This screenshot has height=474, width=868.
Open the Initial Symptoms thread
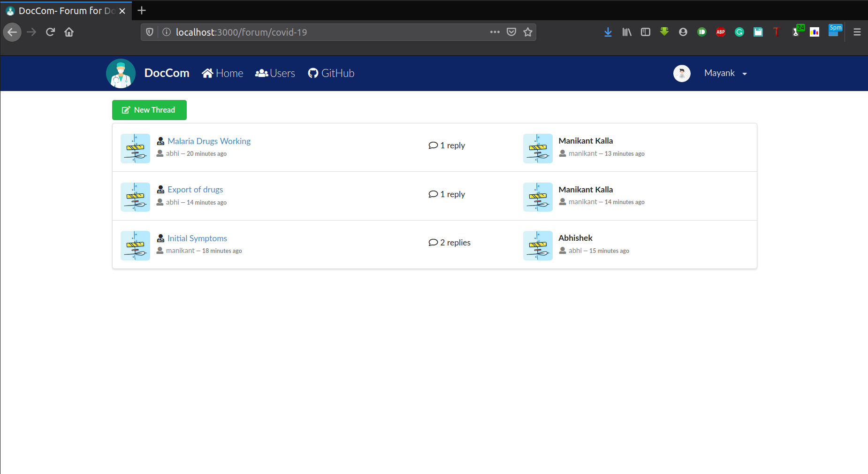[x=197, y=238]
